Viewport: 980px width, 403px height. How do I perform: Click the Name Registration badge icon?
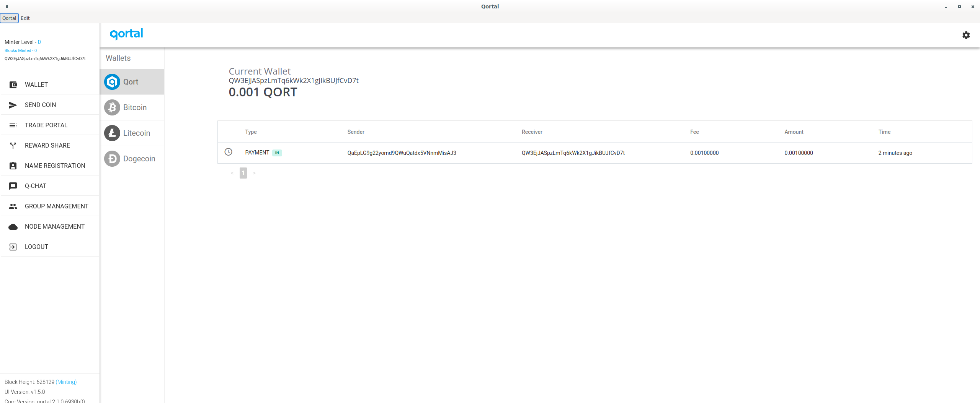[x=13, y=166]
